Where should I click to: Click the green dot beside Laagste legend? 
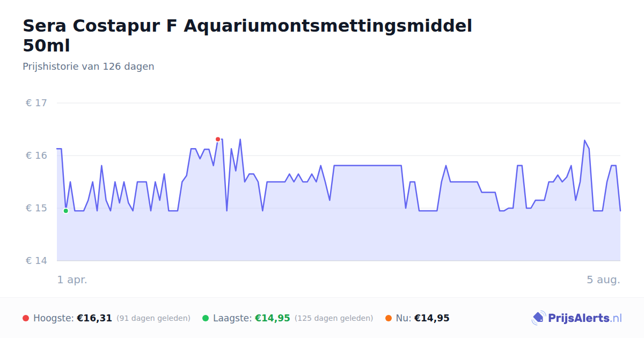click(206, 318)
